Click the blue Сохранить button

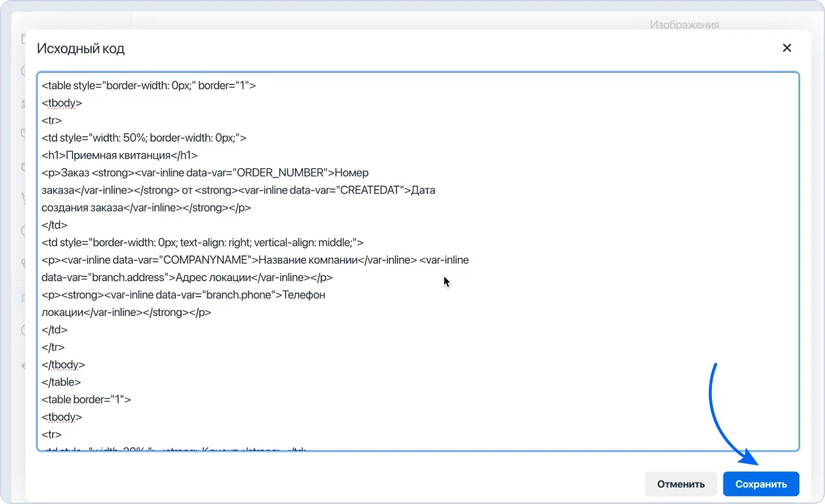point(760,484)
